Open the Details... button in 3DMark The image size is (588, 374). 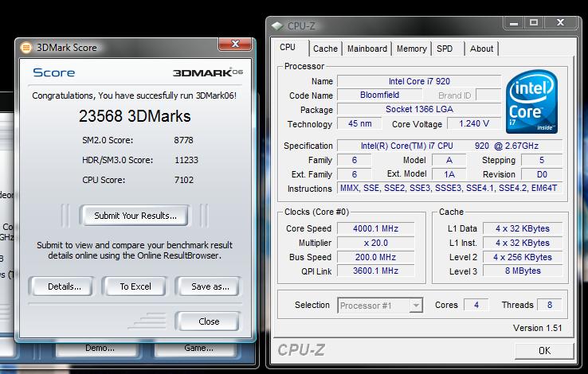click(x=64, y=286)
